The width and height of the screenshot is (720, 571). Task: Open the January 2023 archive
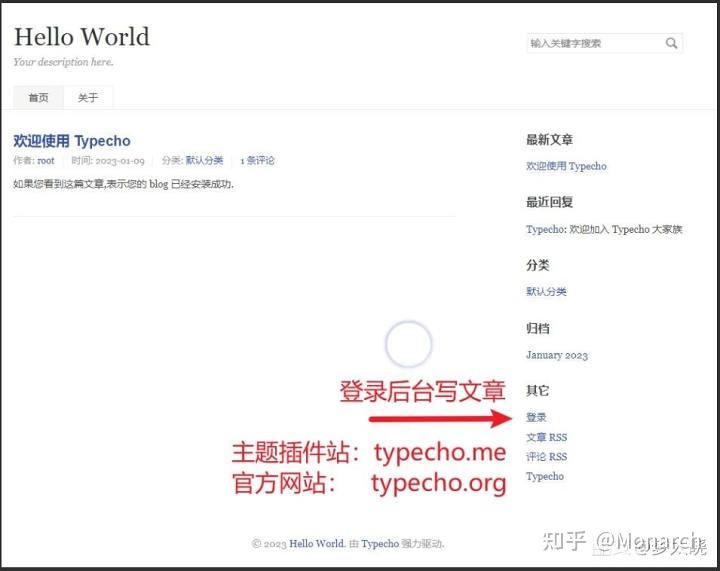click(x=557, y=355)
